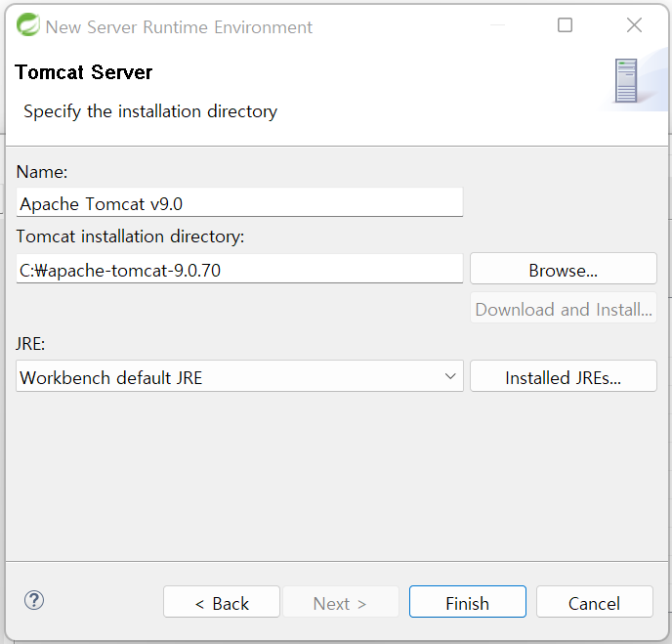Click the server tower banner image
672x644 pixels.
coord(626,80)
